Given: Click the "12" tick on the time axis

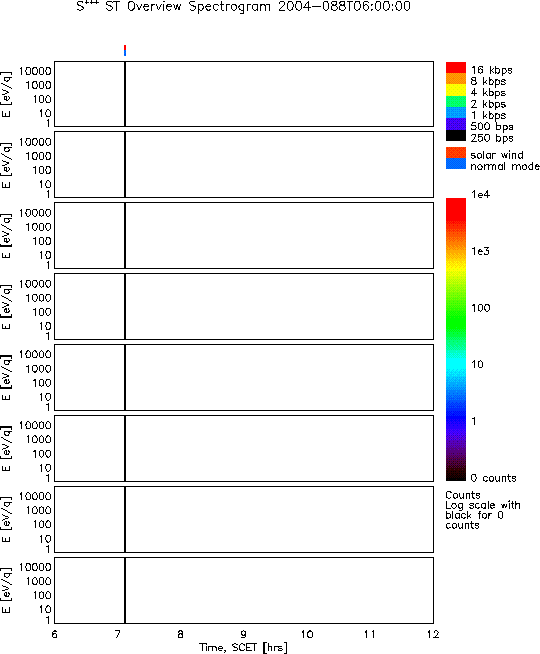Looking at the screenshot, I should tap(433, 634).
